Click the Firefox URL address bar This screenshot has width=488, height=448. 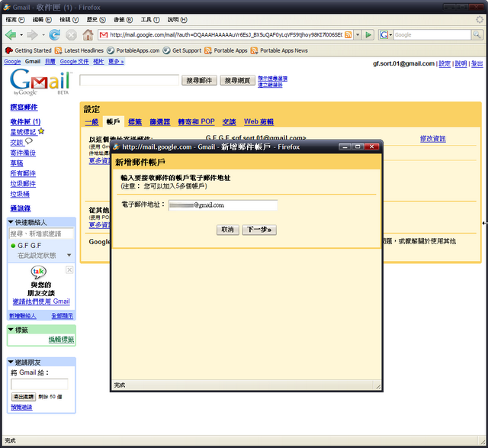tap(226, 34)
